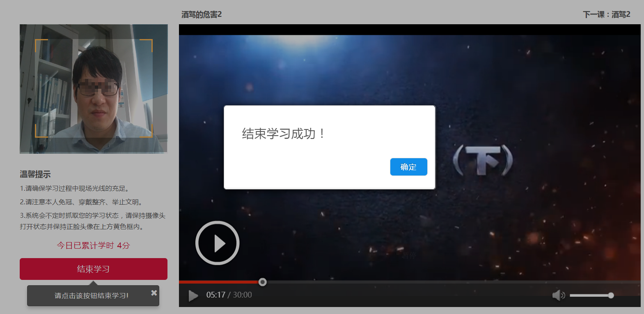The width and height of the screenshot is (644, 314).
Task: Confirm the dialog with the 确定 button
Action: pos(408,167)
